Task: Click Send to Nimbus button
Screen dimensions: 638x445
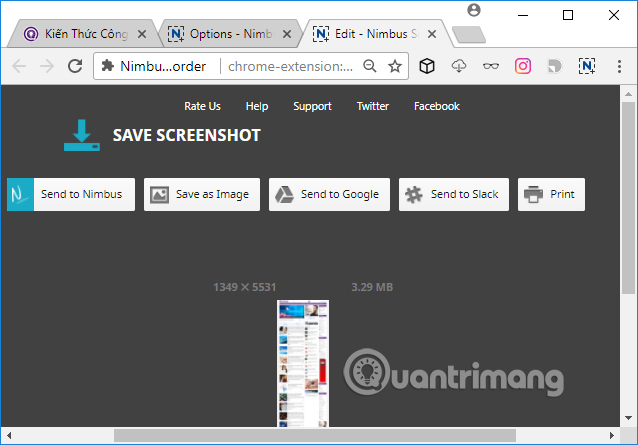Action: 71,194
